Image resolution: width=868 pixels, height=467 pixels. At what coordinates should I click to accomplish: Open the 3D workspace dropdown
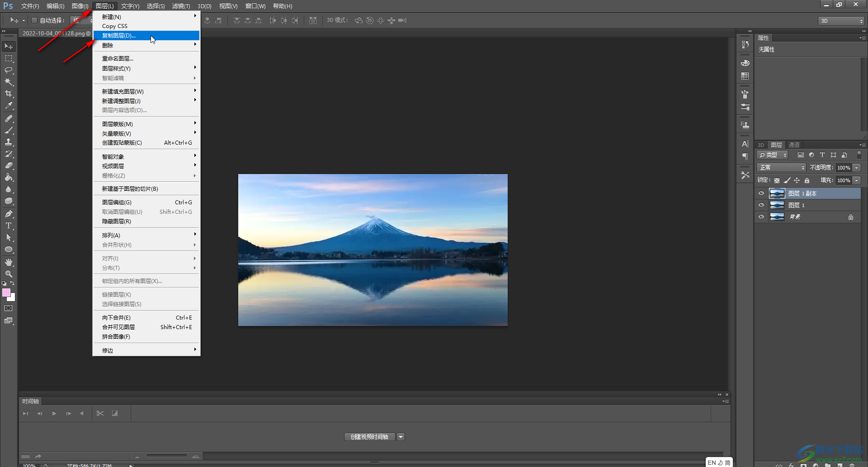tap(841, 21)
